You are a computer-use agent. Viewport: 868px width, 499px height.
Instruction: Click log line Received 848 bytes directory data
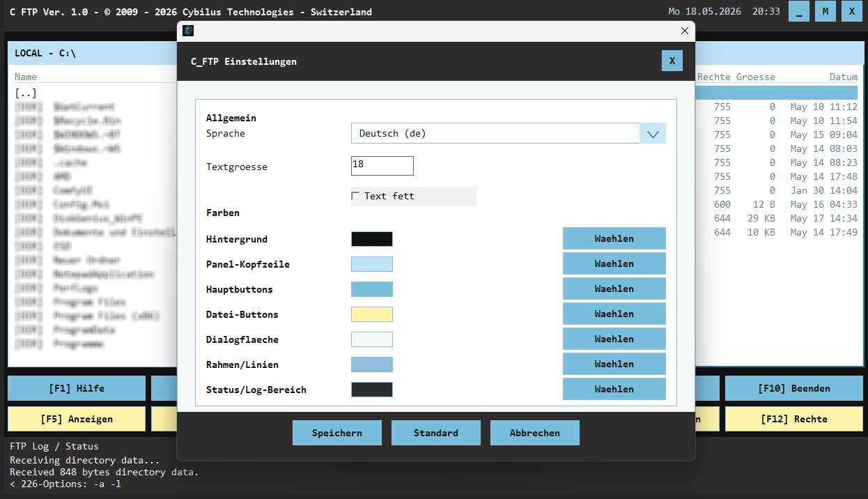(104, 472)
